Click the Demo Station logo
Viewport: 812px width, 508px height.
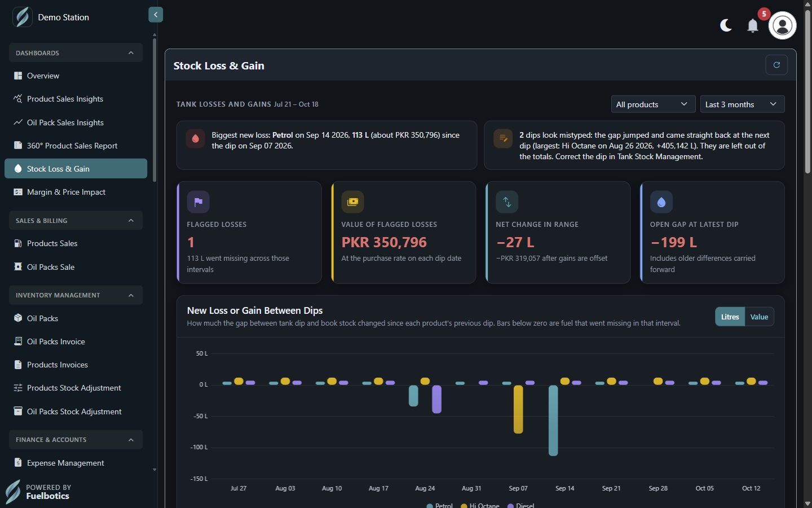tap(23, 17)
